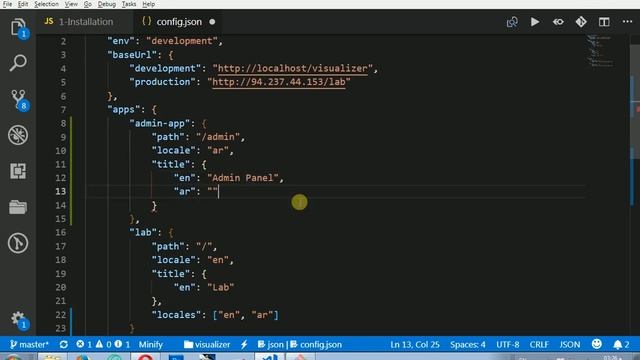Viewport: 640px width, 360px height.
Task: Follow the http://localhost/visualizer link
Action: [293, 69]
